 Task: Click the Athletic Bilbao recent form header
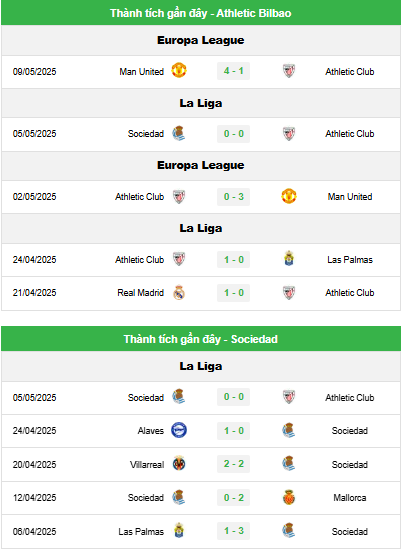[x=201, y=13]
